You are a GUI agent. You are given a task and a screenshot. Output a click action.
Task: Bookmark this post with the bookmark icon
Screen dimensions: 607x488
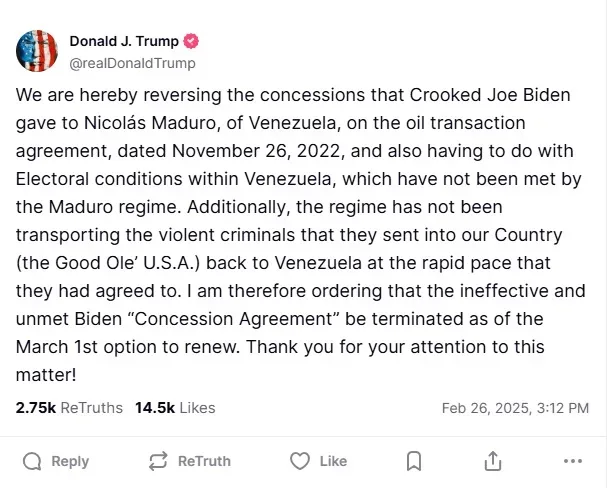pos(414,461)
